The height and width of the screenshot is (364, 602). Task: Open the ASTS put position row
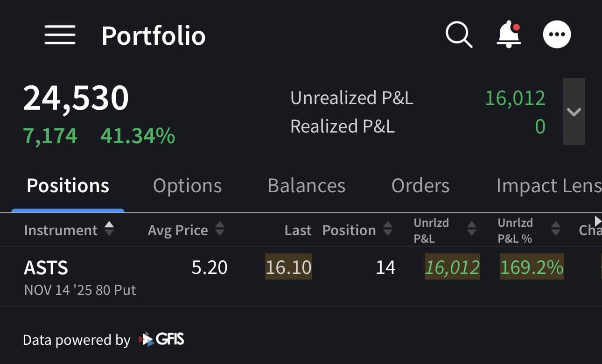point(79,276)
